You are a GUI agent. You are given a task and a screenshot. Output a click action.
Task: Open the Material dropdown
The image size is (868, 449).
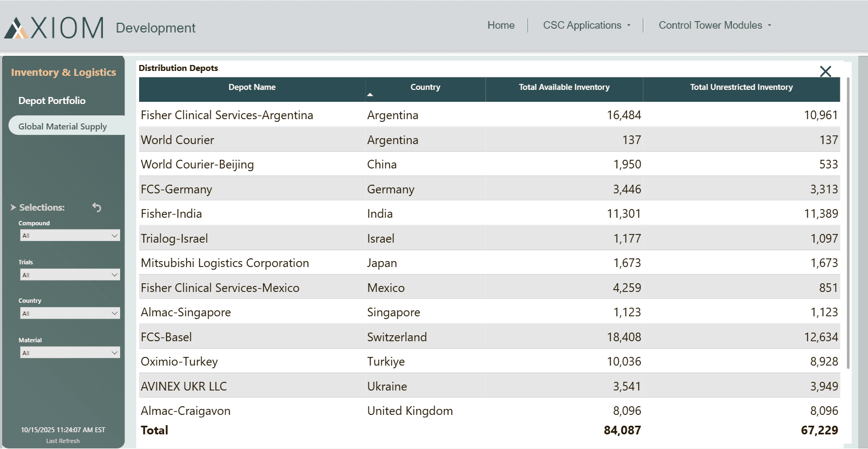[70, 353]
